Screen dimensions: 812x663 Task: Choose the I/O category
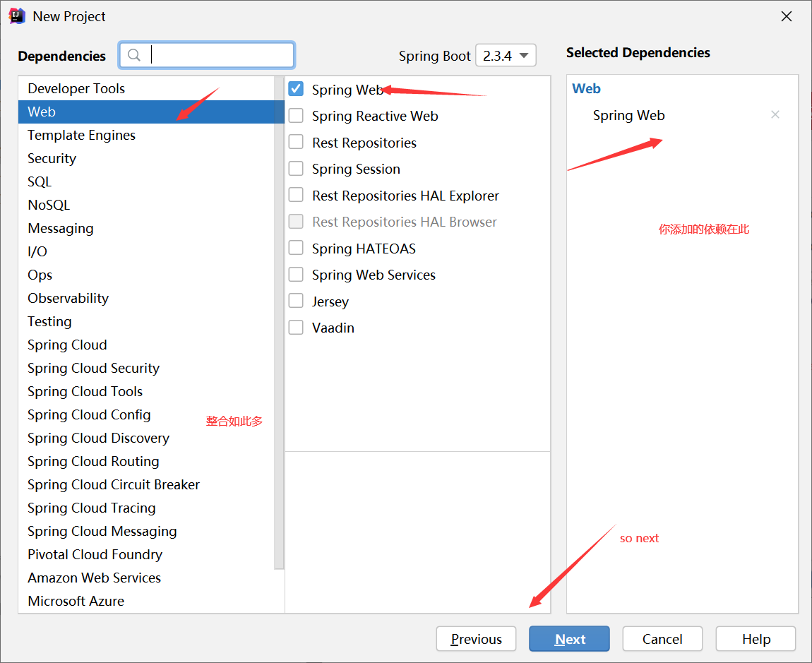click(x=147, y=252)
